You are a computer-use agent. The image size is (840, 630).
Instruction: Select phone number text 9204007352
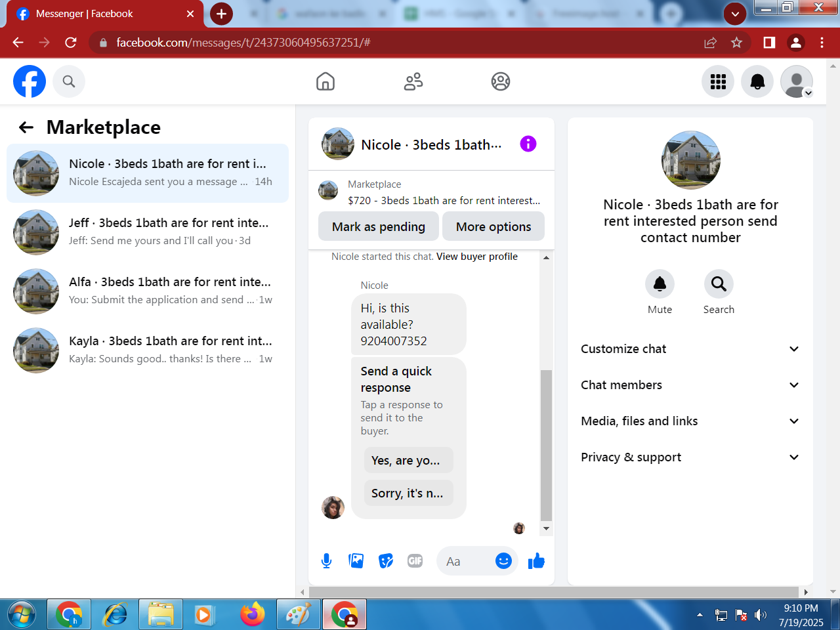tap(394, 341)
